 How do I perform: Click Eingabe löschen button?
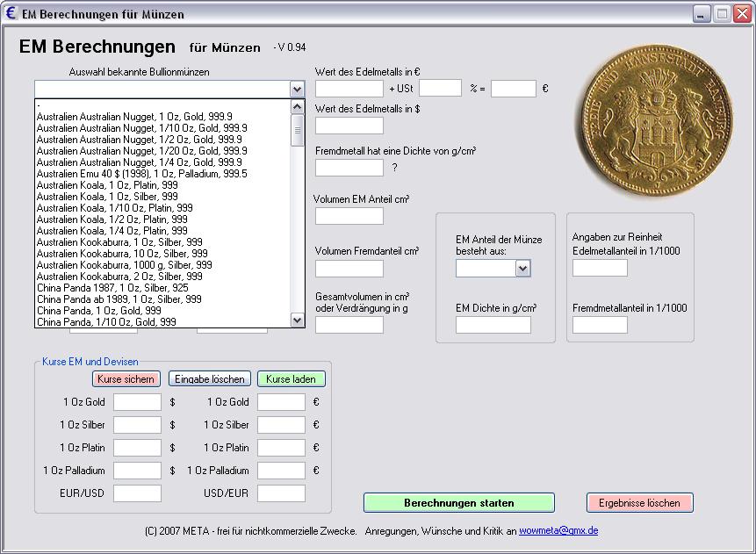click(209, 379)
